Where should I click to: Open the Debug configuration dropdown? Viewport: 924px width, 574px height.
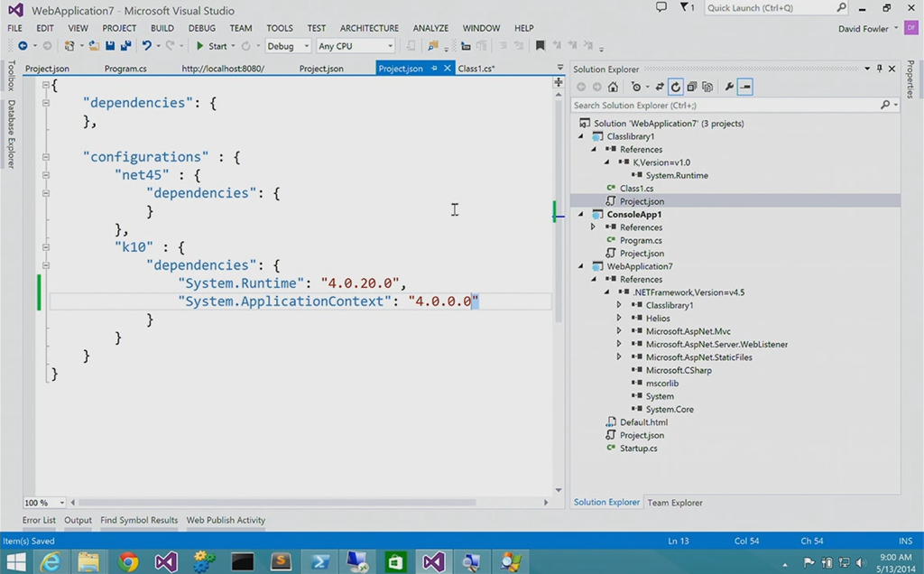[288, 46]
